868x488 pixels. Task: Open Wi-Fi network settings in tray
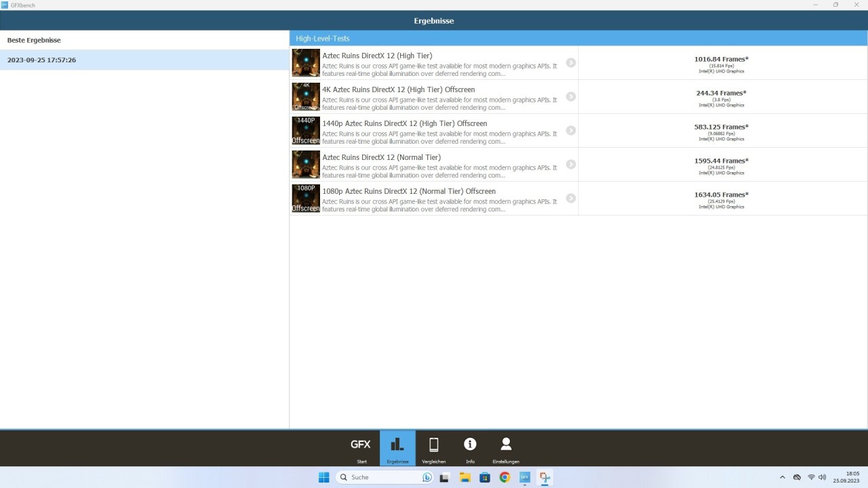point(811,477)
